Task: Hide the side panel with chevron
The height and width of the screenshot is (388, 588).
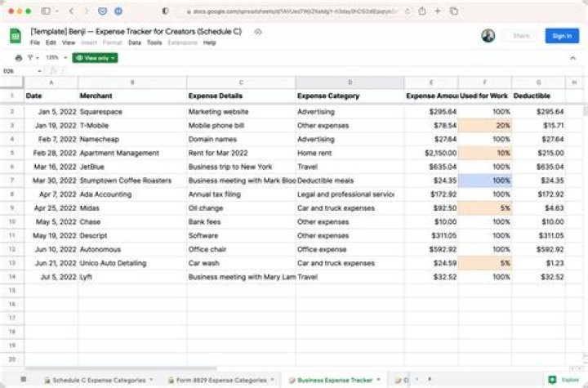Action: (574, 58)
